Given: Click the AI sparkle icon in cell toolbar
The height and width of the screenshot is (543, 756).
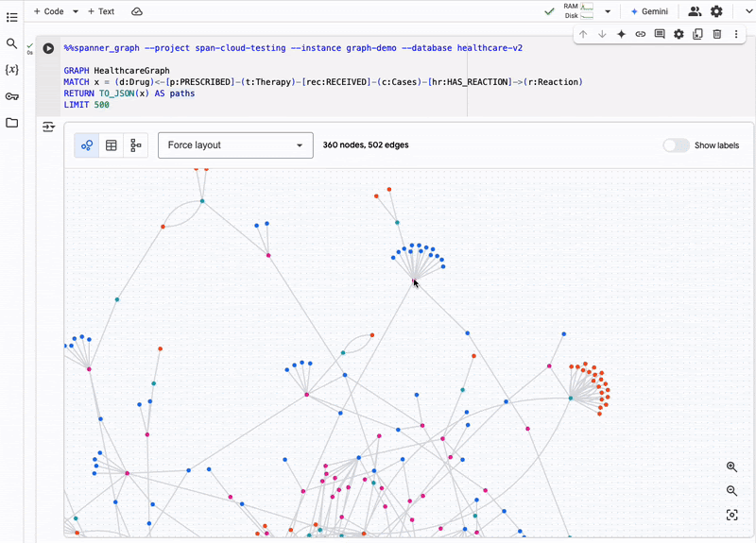Looking at the screenshot, I should 621,34.
